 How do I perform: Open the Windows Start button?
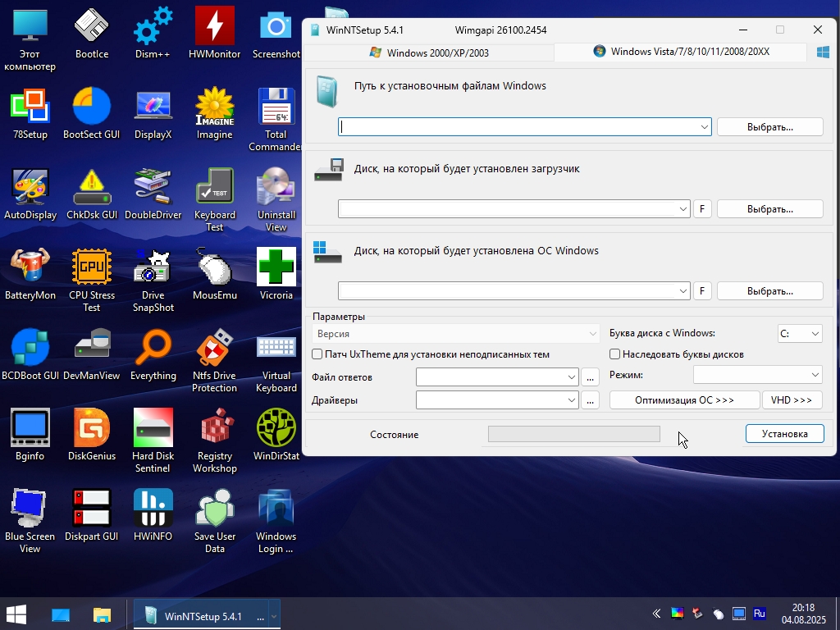[16, 614]
